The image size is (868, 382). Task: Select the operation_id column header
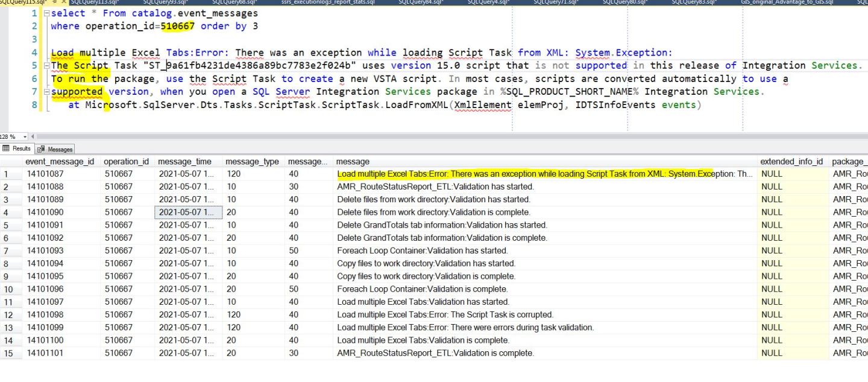click(126, 162)
